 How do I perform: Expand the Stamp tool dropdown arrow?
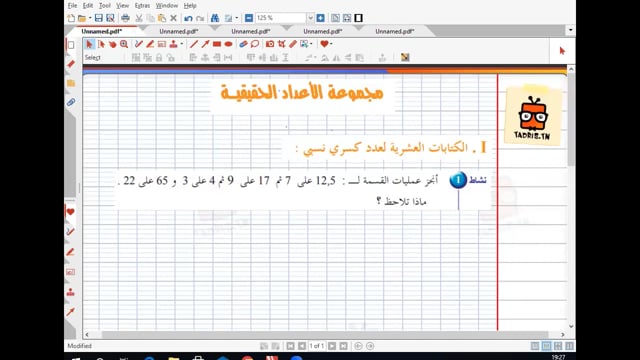182,44
